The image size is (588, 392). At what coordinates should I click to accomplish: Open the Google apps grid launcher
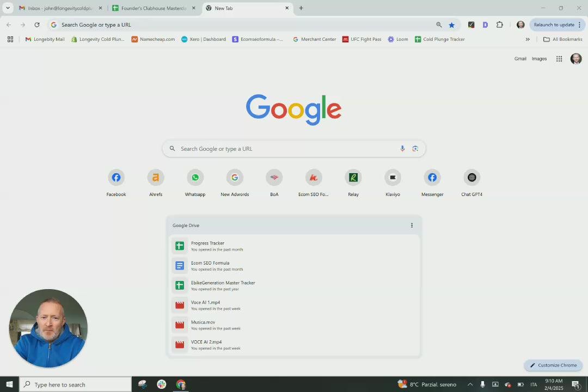click(x=559, y=59)
